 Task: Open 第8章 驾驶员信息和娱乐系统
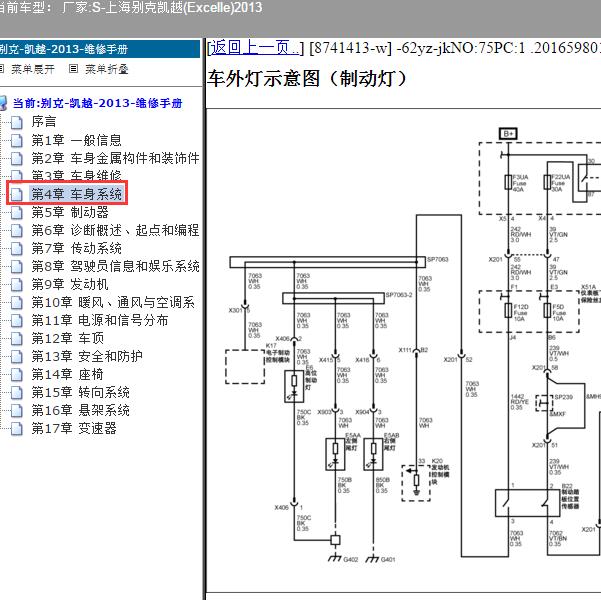coord(115,266)
